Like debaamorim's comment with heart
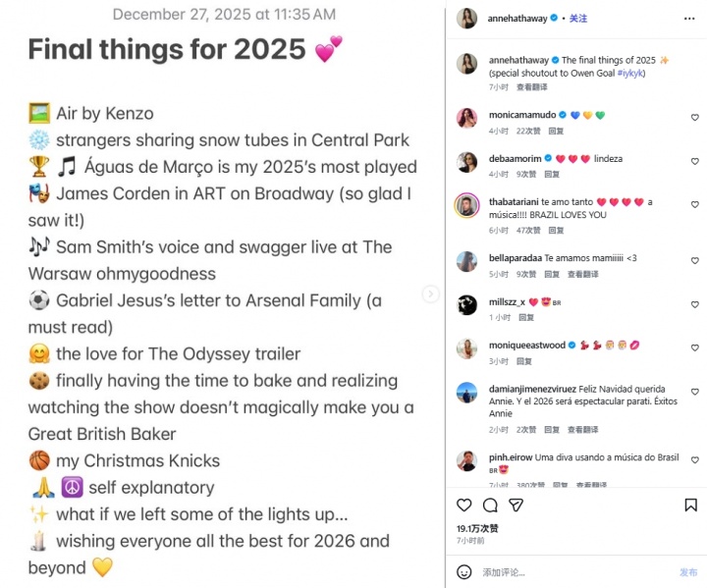The height and width of the screenshot is (588, 707). click(693, 161)
